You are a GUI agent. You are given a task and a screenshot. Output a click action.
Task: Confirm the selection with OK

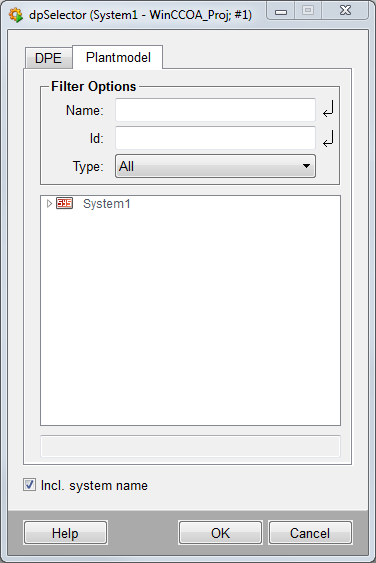coord(220,533)
